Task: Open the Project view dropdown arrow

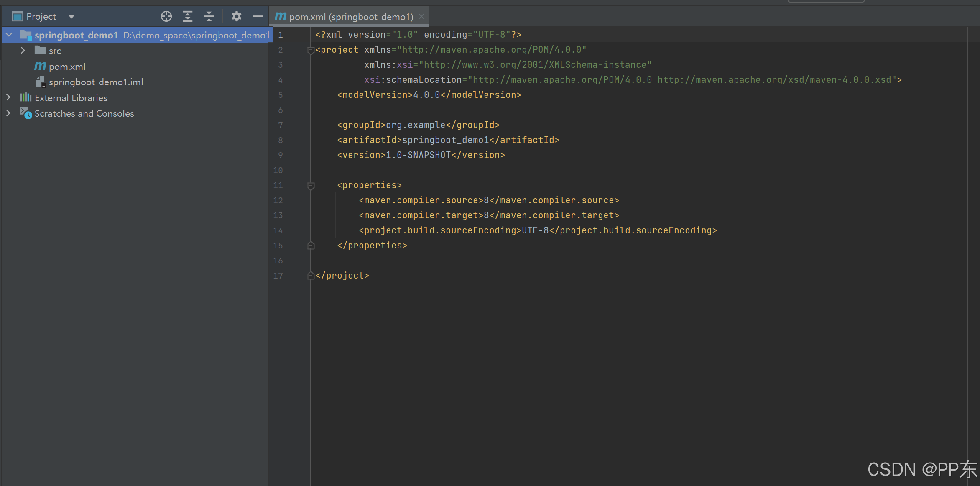Action: coord(71,16)
